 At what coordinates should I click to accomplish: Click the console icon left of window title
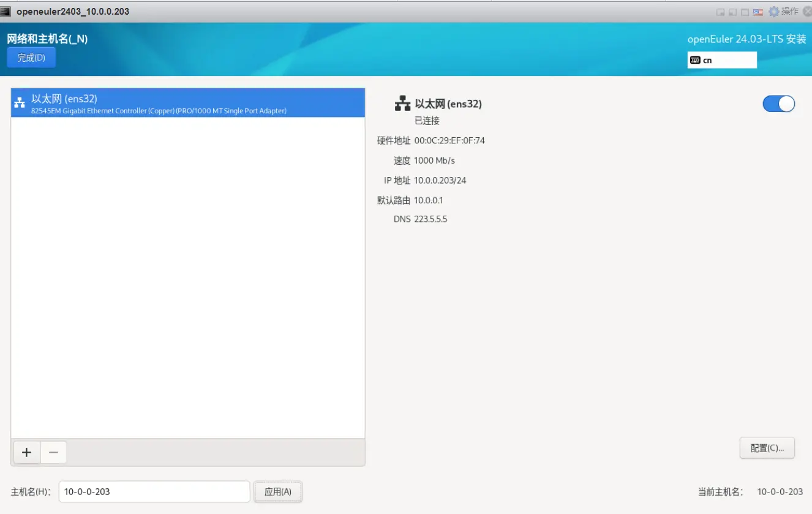[6, 11]
